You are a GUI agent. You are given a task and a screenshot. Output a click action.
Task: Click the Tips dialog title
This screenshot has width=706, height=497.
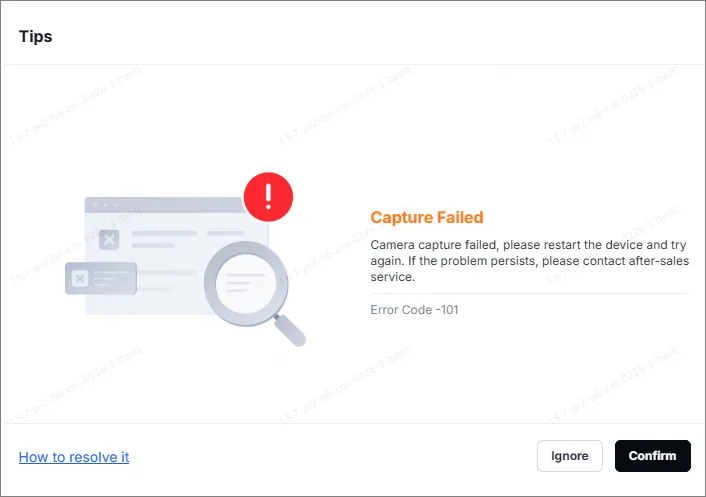(x=36, y=36)
